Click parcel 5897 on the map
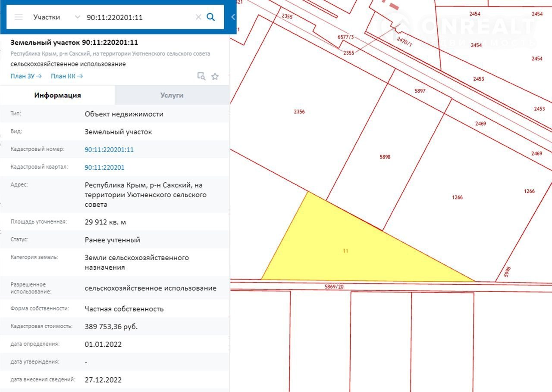The image size is (552, 392). (x=420, y=91)
